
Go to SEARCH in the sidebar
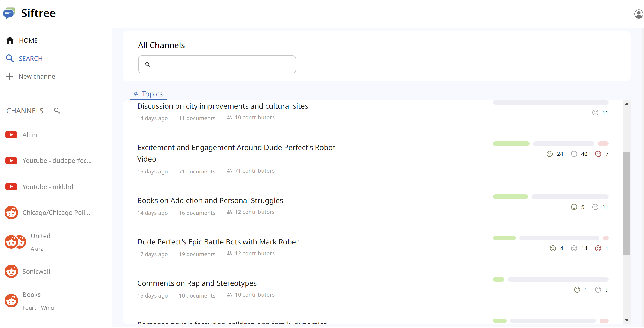click(30, 59)
